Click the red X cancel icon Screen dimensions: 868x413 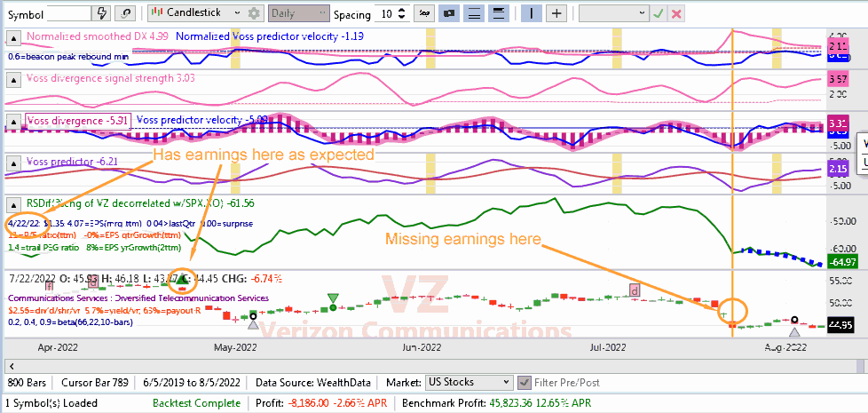[x=676, y=13]
